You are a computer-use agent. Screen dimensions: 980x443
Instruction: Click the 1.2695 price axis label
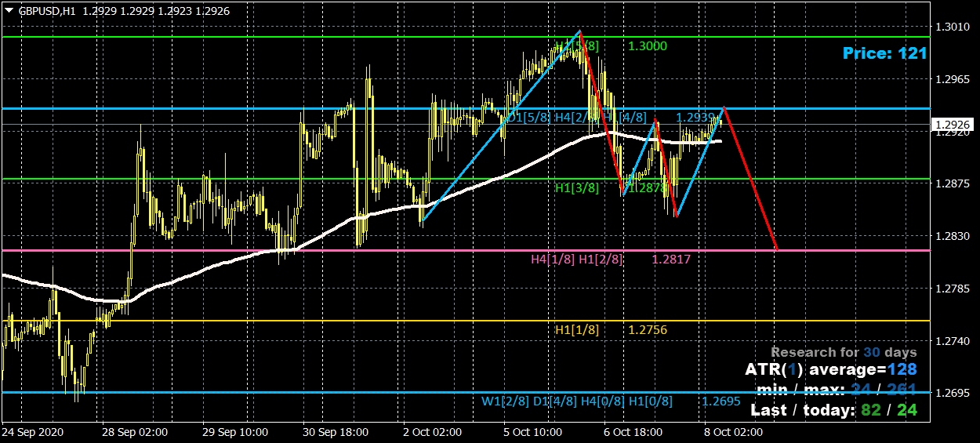point(953,393)
